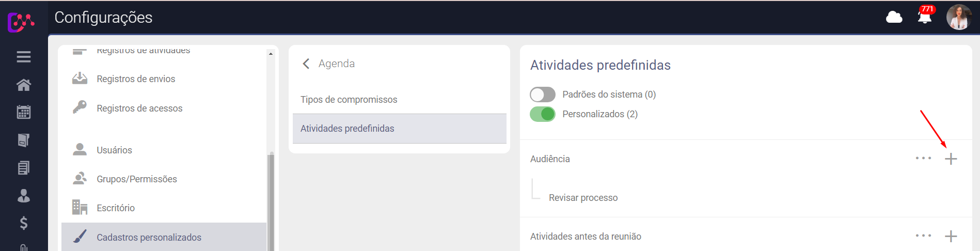Select the Revisar processo sub-activity
Screen dimensions: 980x251
tap(583, 198)
